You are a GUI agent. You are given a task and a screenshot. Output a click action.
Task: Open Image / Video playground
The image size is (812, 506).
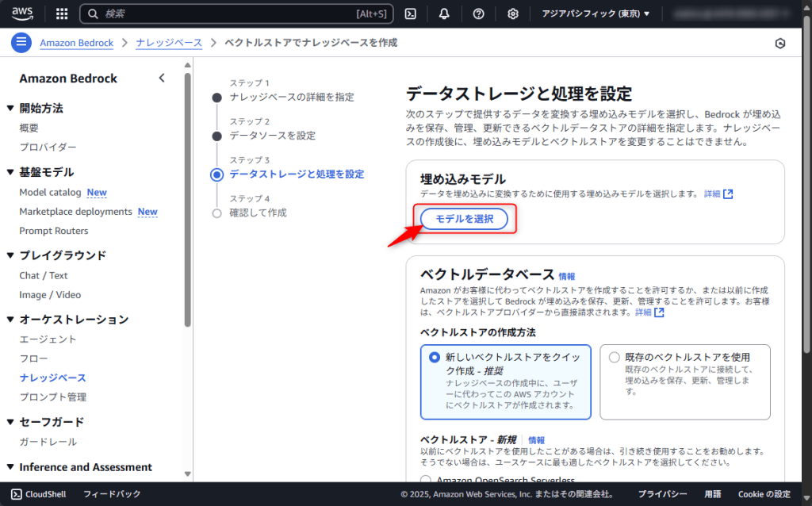click(50, 295)
